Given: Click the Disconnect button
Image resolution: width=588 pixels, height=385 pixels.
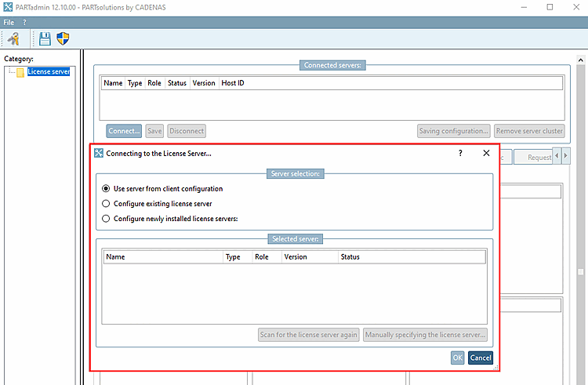Looking at the screenshot, I should tap(187, 131).
